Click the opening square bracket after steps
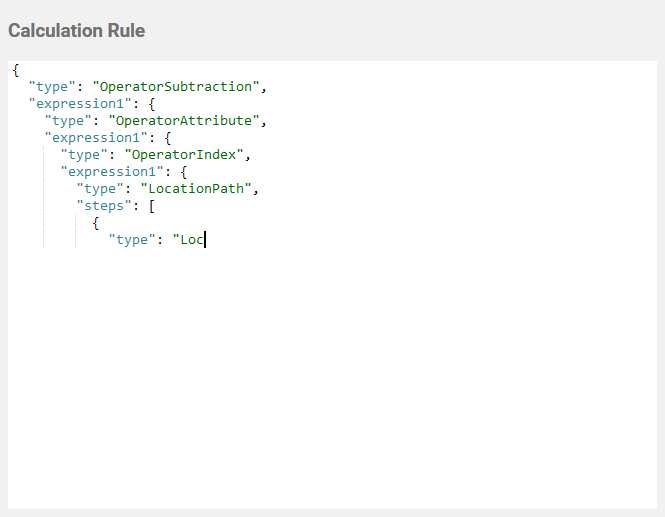 click(x=151, y=205)
